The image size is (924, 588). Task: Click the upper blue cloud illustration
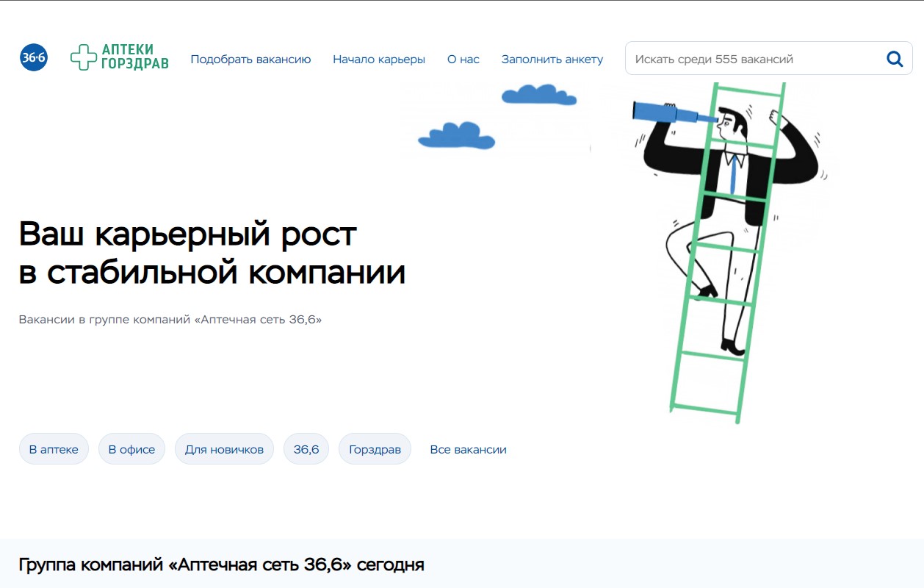tap(538, 94)
